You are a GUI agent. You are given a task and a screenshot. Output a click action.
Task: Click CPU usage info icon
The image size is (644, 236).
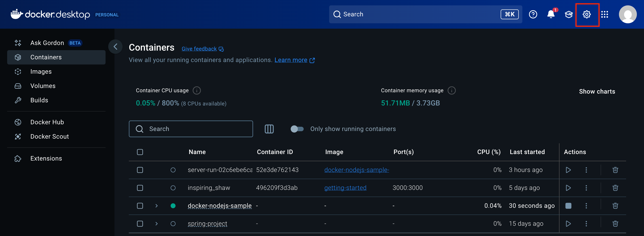[x=197, y=90]
